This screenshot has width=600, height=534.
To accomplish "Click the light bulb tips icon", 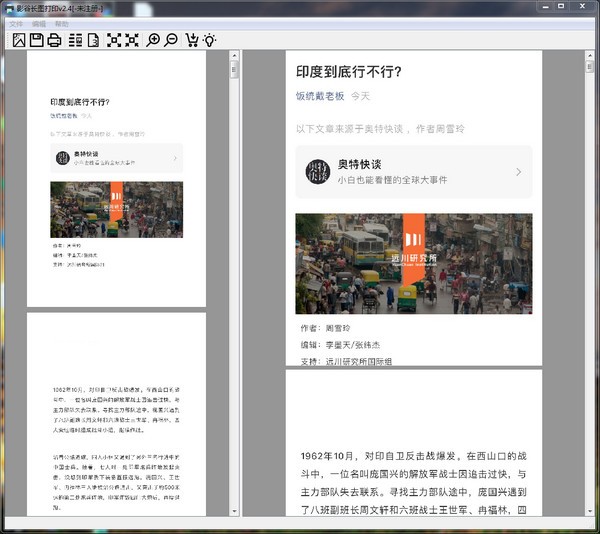I will 209,40.
